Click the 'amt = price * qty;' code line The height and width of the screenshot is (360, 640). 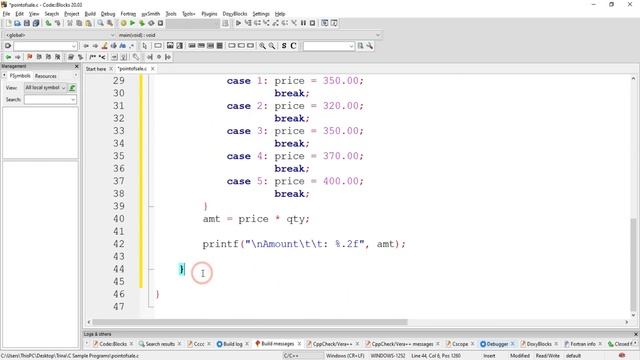(x=256, y=219)
